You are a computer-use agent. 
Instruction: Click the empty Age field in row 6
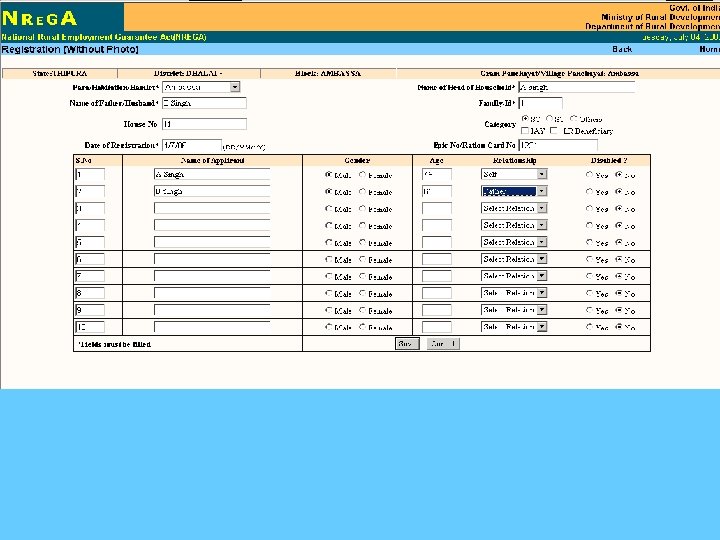pos(437,259)
